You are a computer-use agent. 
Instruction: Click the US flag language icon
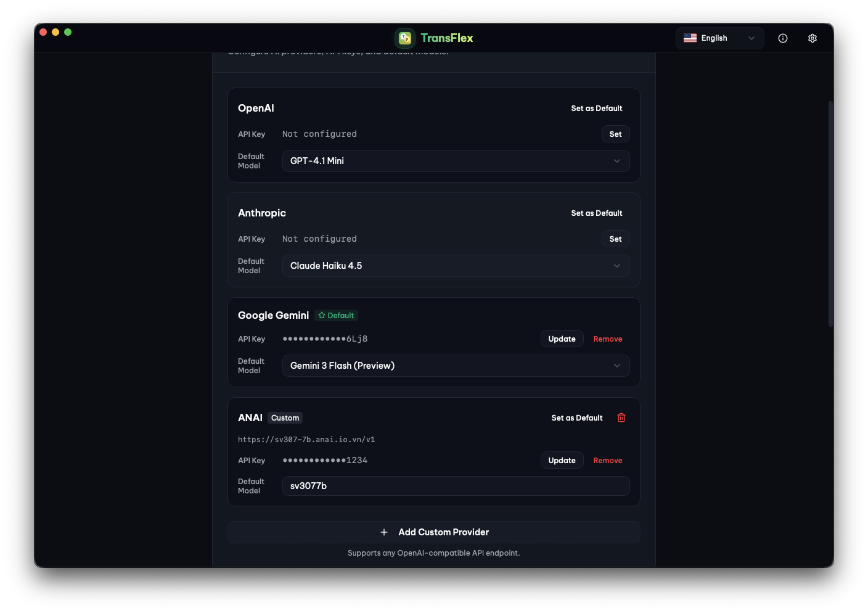(x=690, y=38)
